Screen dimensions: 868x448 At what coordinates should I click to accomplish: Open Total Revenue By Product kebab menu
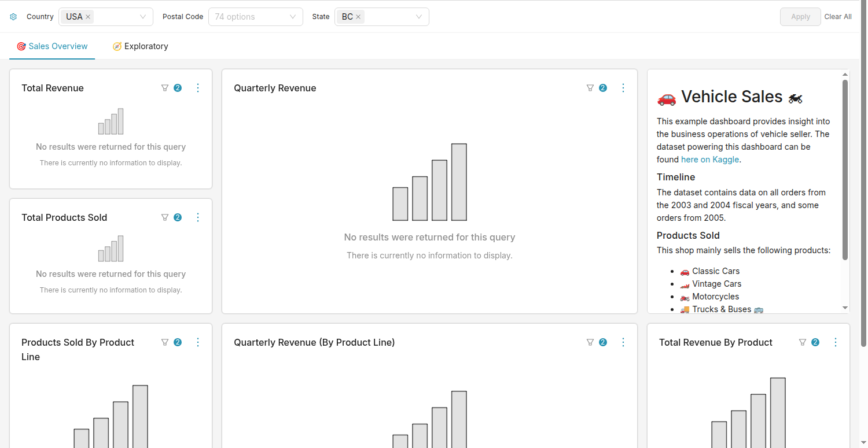coord(836,342)
